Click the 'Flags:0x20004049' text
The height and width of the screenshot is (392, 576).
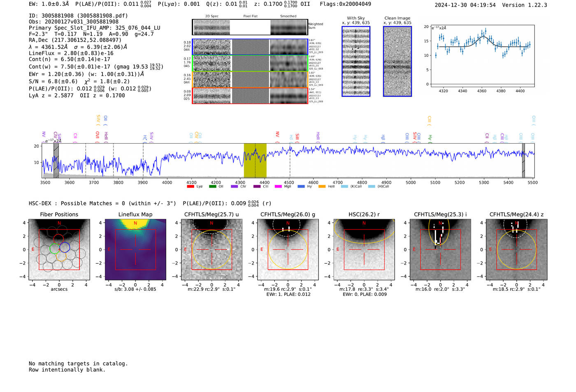click(345, 4)
